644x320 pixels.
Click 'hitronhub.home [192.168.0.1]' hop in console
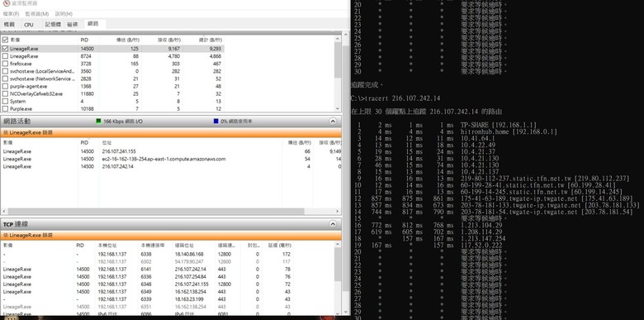tap(509, 132)
